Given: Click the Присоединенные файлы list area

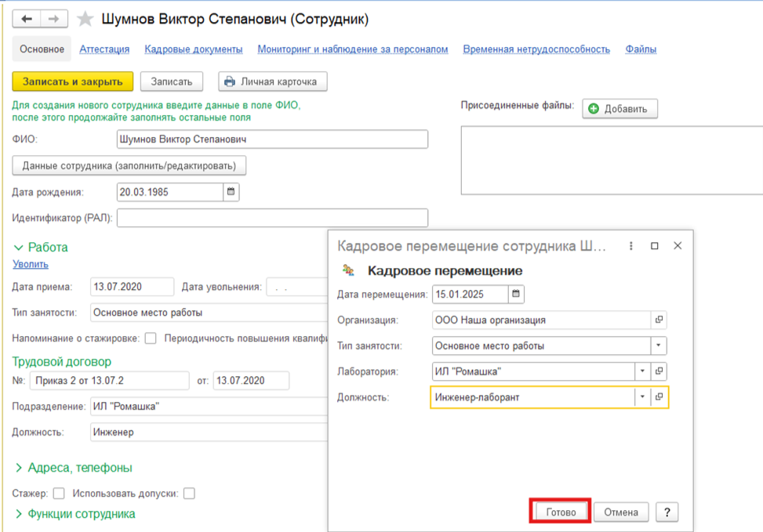Looking at the screenshot, I should [x=612, y=161].
